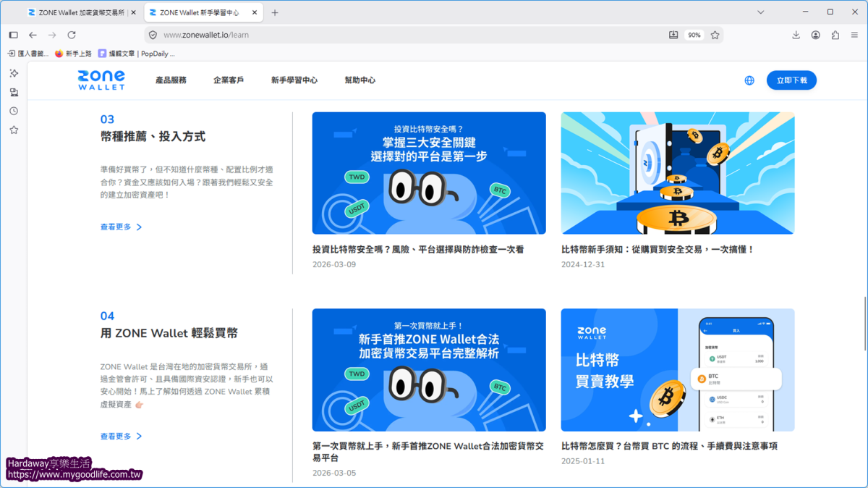Switch to ZONE Wallet 加密貨幣交易所 tab
The width and height of the screenshot is (868, 488).
(x=81, y=12)
